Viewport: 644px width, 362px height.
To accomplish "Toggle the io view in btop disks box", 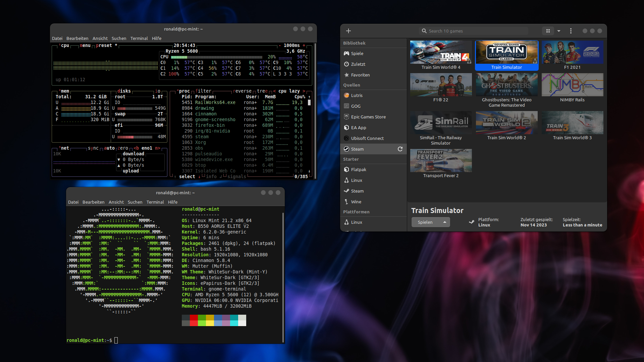I will [x=158, y=91].
